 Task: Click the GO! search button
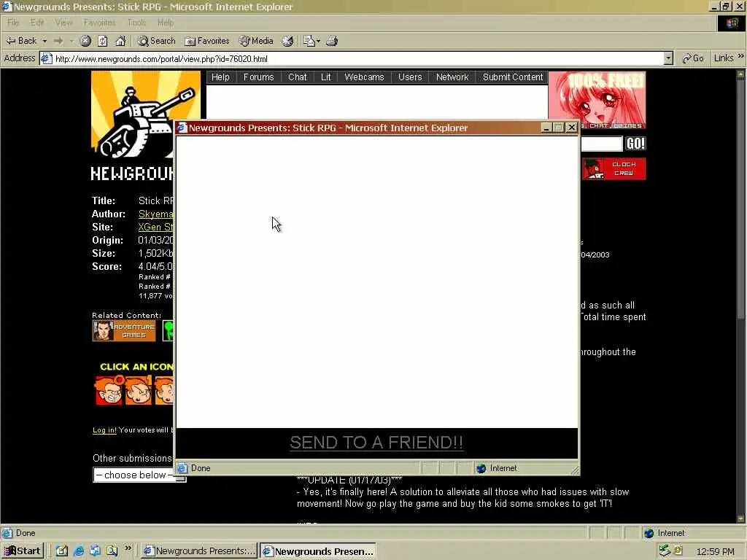(635, 144)
